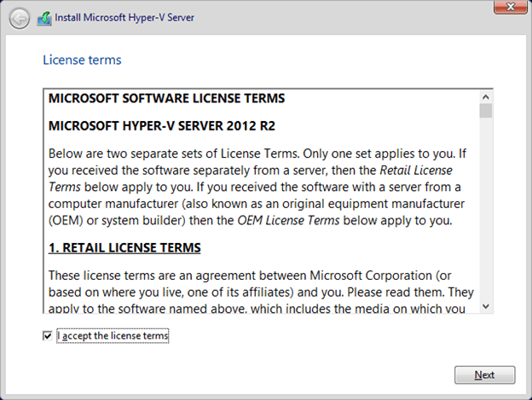Click the '1. RETAIL LICENSE TERMS' heading
The height and width of the screenshot is (400, 532).
coord(124,248)
